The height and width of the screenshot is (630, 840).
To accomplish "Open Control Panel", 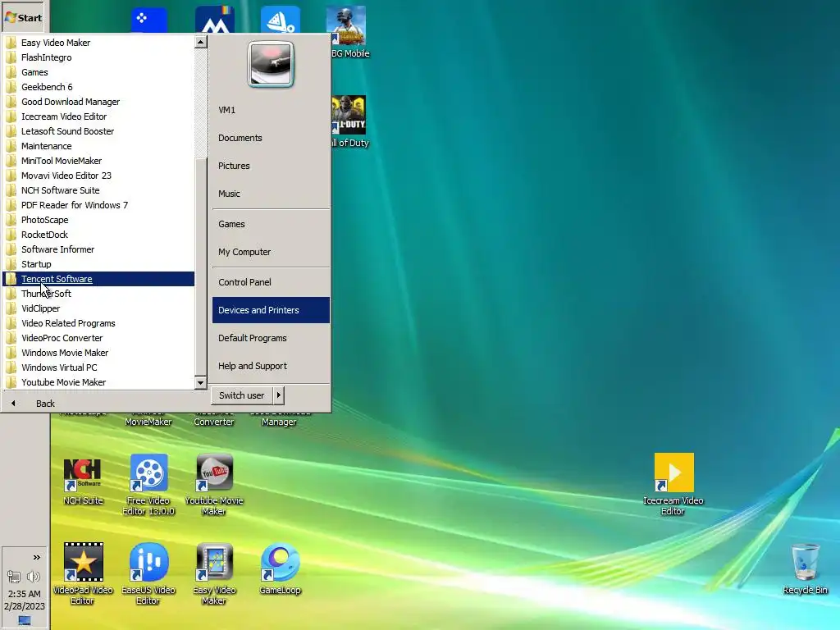I will (271, 282).
